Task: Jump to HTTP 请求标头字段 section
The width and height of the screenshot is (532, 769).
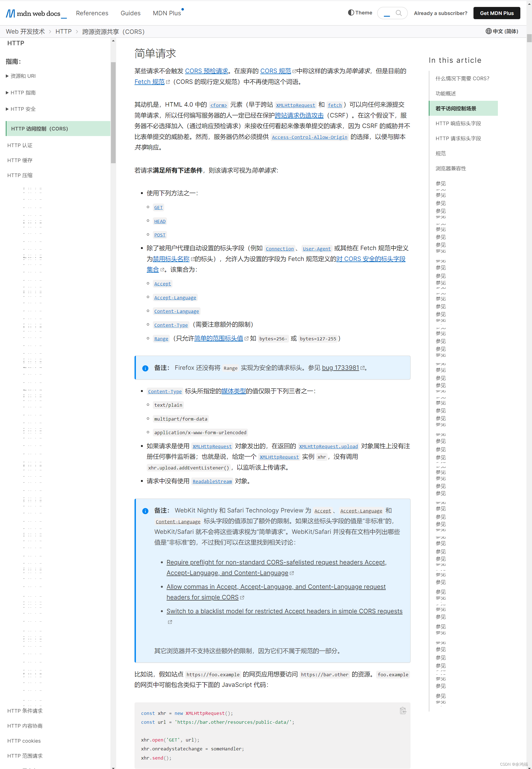Action: pyautogui.click(x=458, y=139)
